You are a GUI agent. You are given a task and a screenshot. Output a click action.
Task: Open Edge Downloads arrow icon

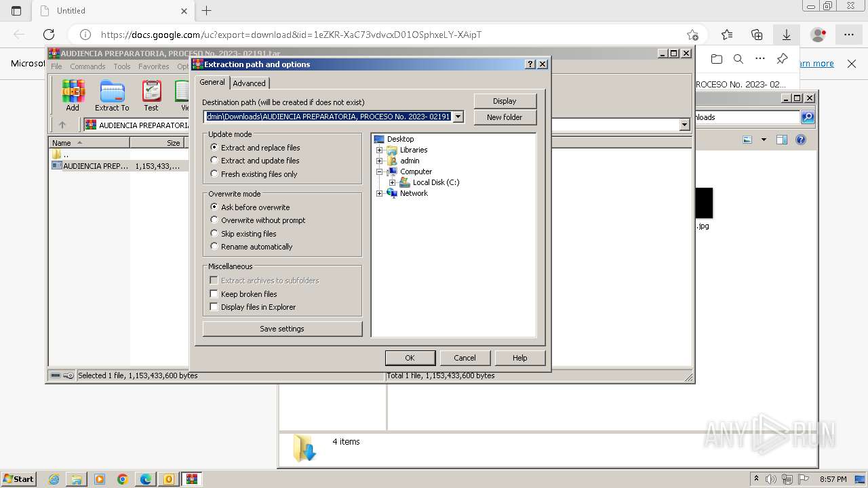click(787, 35)
